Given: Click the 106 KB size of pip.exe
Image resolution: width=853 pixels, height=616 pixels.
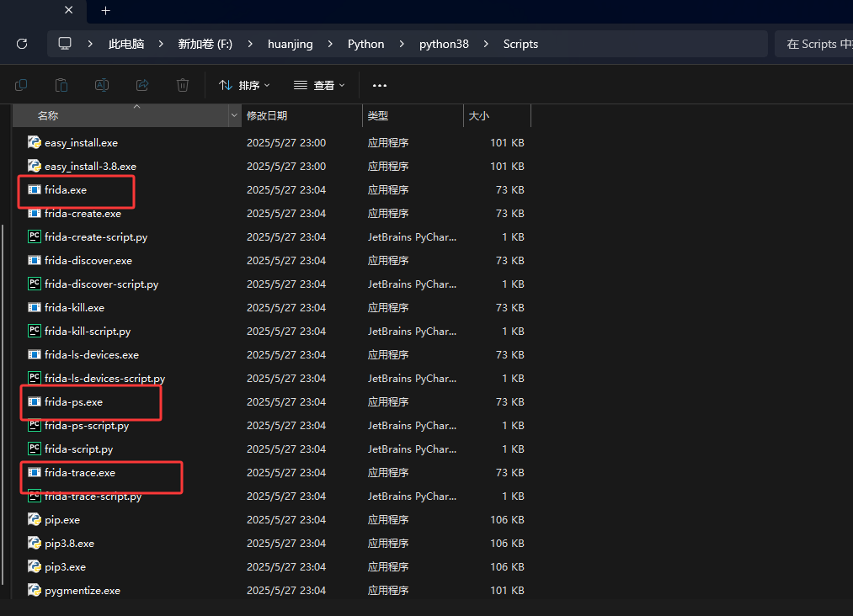Looking at the screenshot, I should pos(507,519).
